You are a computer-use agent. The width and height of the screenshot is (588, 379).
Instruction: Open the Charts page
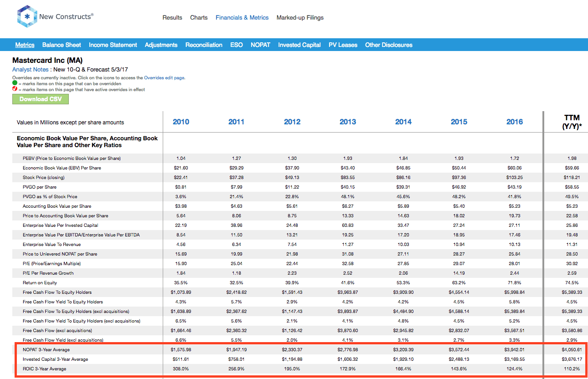199,18
